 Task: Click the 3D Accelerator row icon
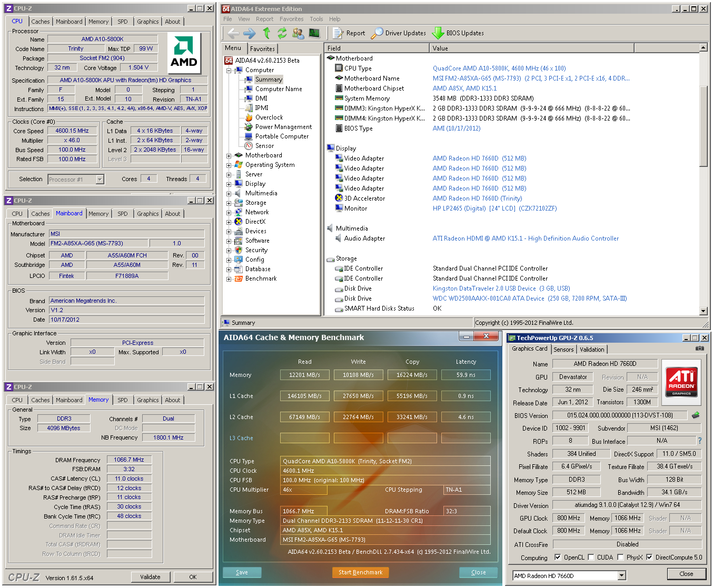339,198
